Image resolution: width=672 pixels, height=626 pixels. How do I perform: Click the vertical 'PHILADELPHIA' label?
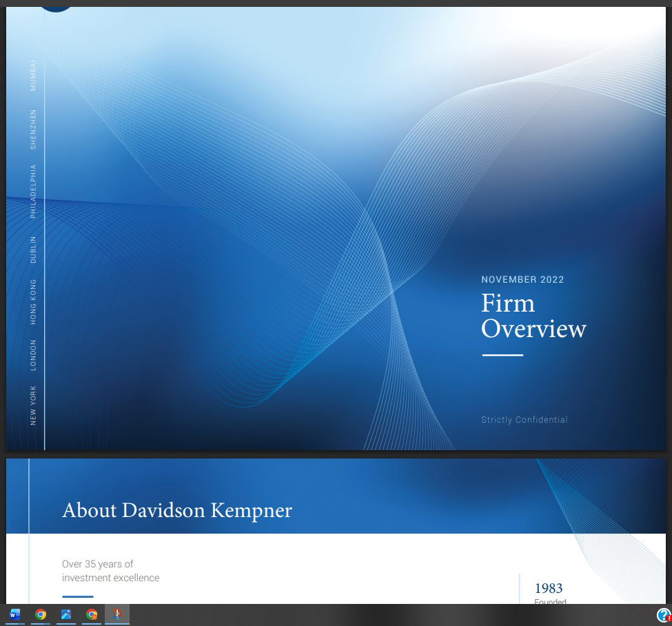(x=33, y=191)
